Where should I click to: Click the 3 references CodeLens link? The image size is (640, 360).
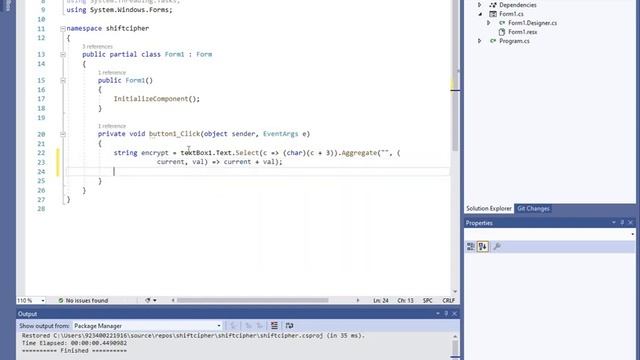click(97, 47)
